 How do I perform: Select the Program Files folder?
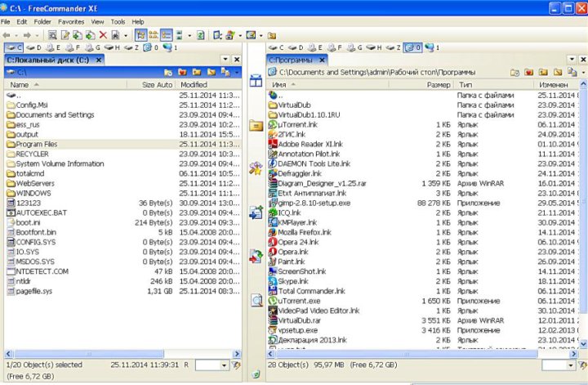(42, 144)
